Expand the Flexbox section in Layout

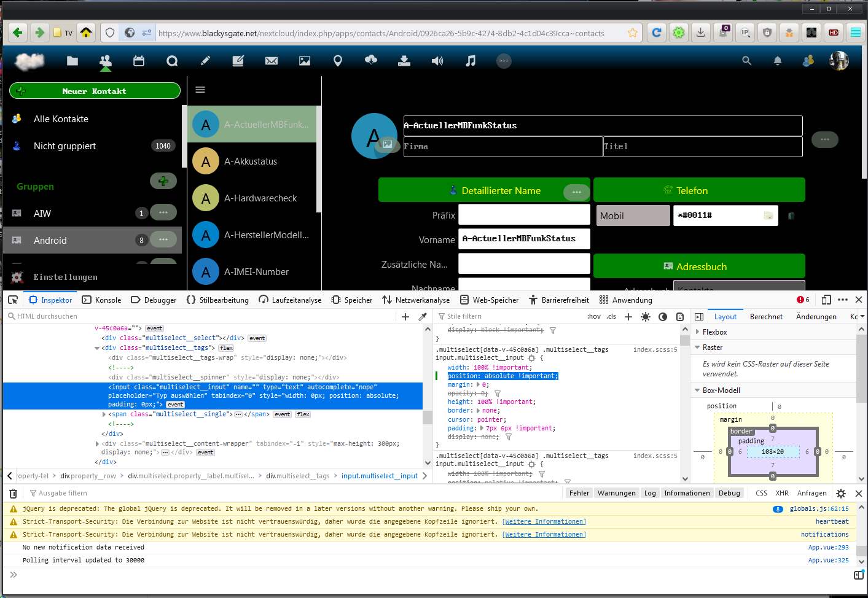tap(698, 332)
